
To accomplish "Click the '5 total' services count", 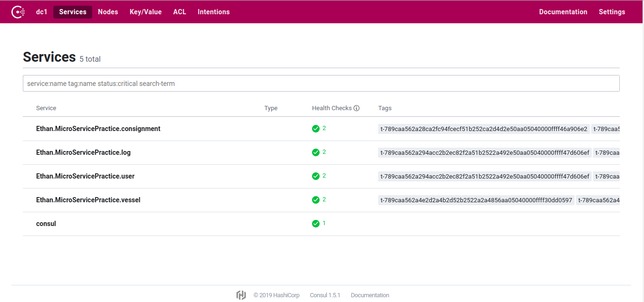I will coord(90,59).
